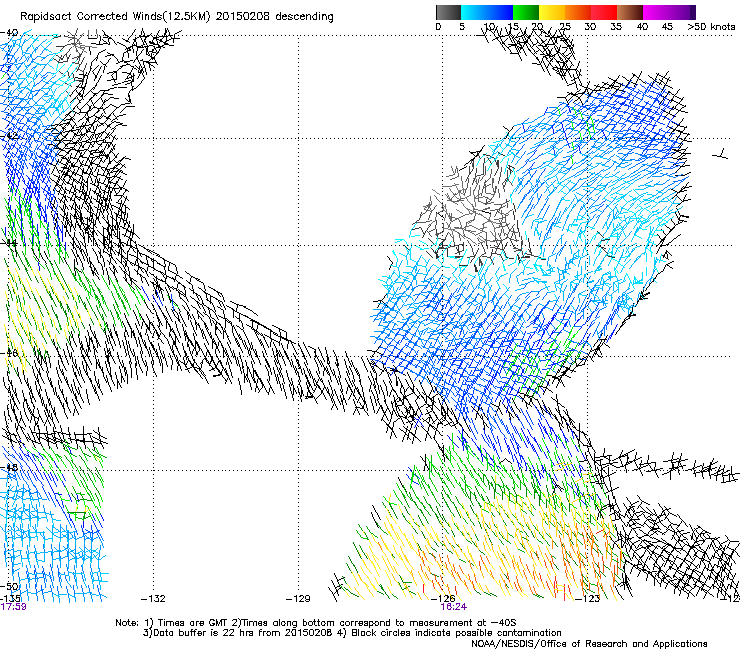Screen dimensions: 740x650
Task: Click the '5' legend label
Action: [462, 26]
